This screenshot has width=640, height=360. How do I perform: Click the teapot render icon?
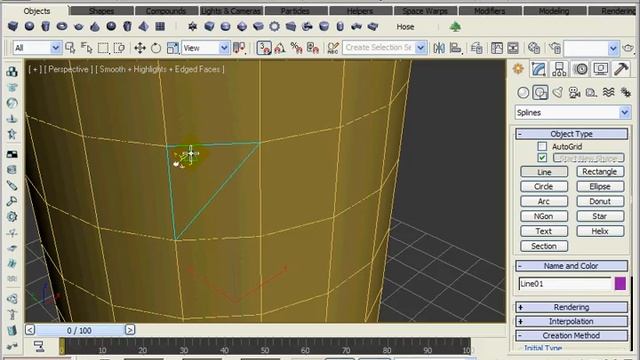tap(629, 48)
